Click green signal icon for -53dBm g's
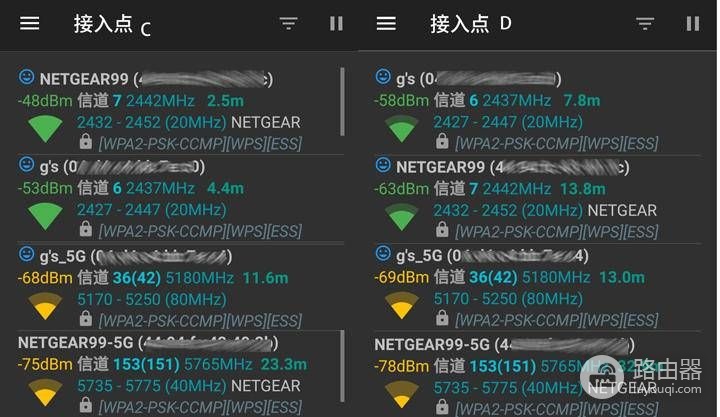The height and width of the screenshot is (417, 720). point(45,216)
